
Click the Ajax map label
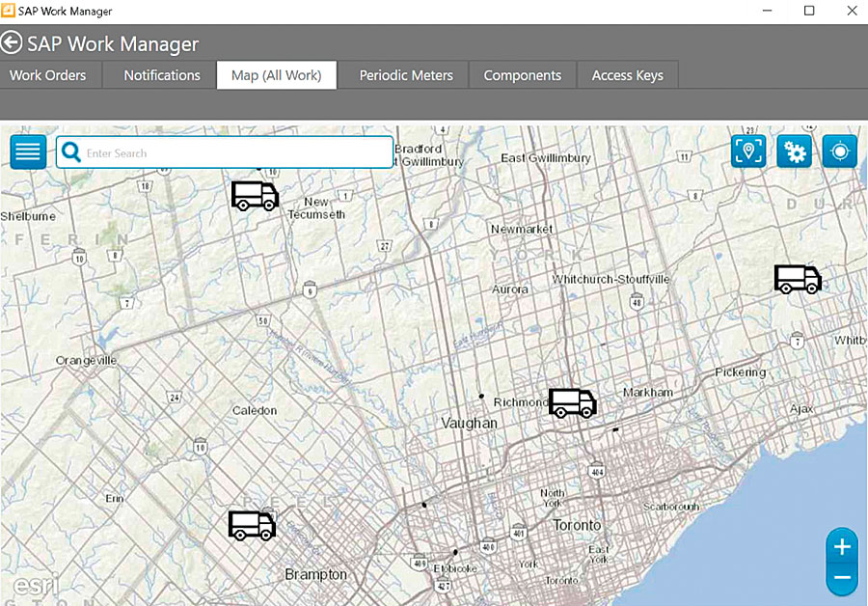point(801,409)
